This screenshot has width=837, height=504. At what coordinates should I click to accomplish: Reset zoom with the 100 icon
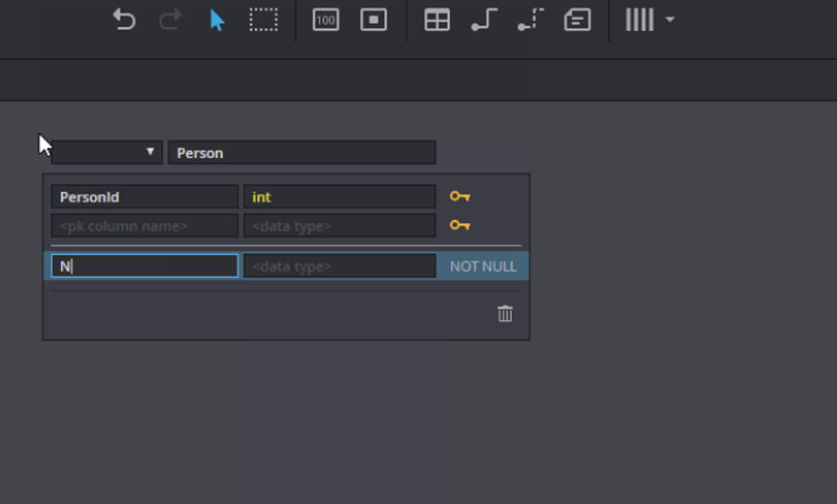pyautogui.click(x=325, y=20)
